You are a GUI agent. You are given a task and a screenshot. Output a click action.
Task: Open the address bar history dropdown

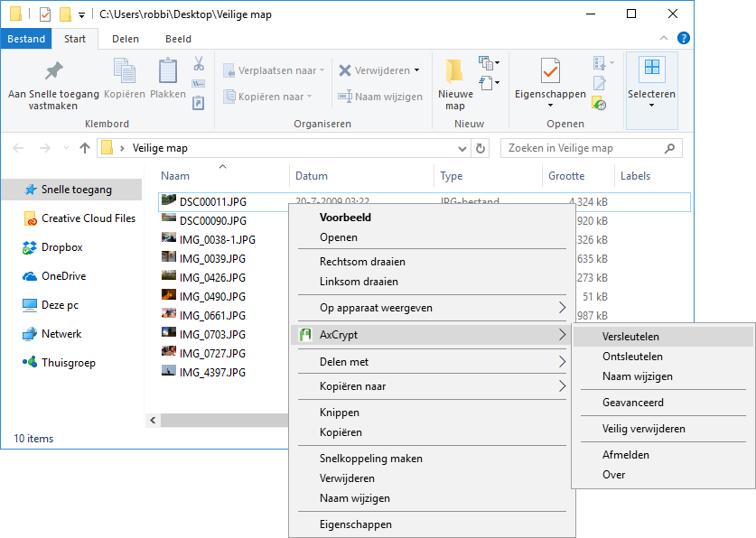coord(462,148)
